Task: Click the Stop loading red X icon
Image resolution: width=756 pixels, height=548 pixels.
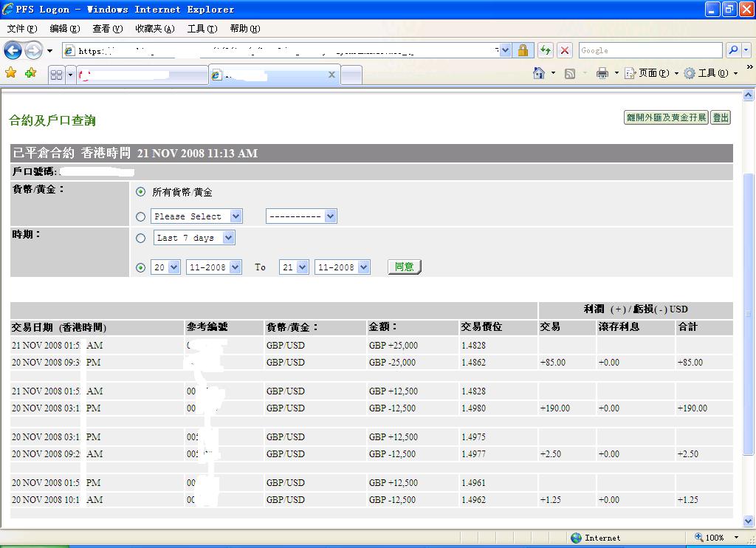Action: point(565,50)
